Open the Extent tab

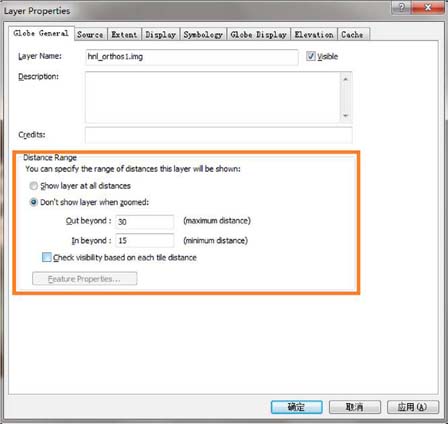pyautogui.click(x=124, y=34)
